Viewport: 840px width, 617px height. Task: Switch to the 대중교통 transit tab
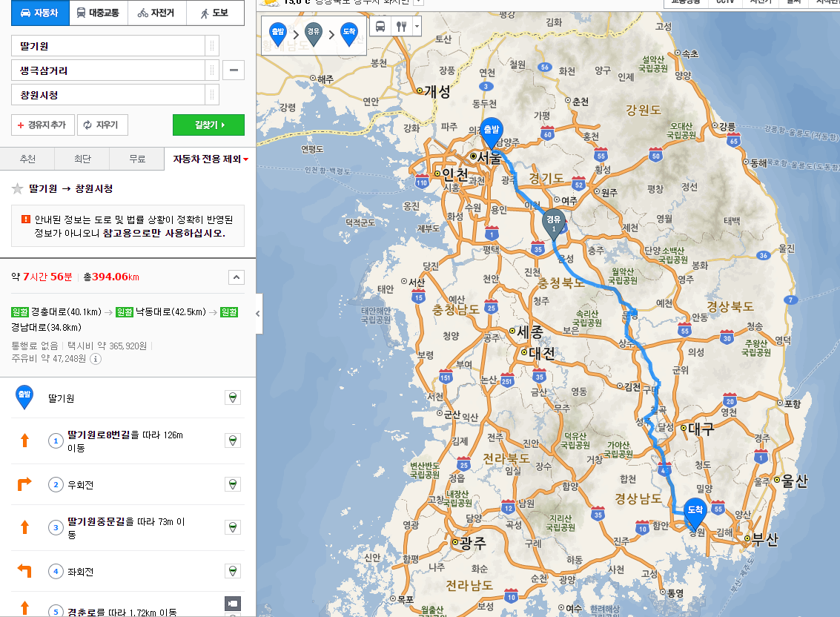coord(98,13)
